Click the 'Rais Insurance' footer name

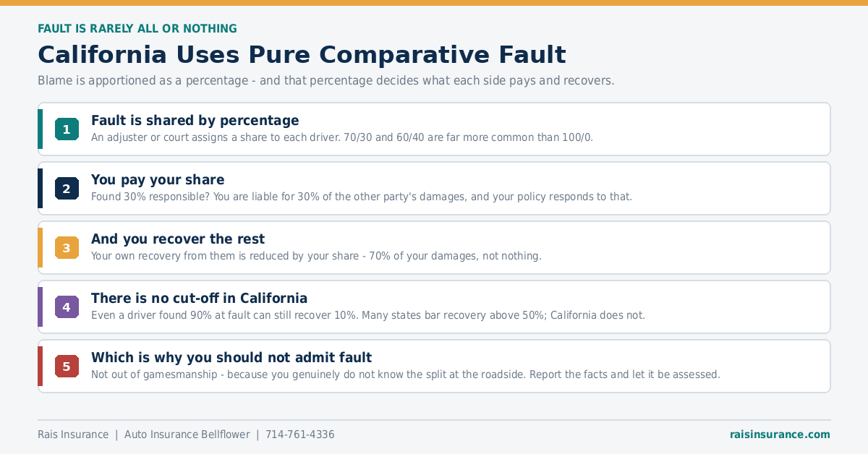(x=73, y=434)
